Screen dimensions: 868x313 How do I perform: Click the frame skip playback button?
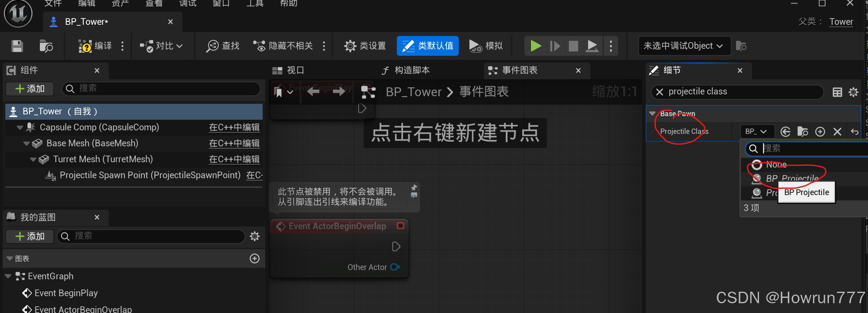point(555,46)
